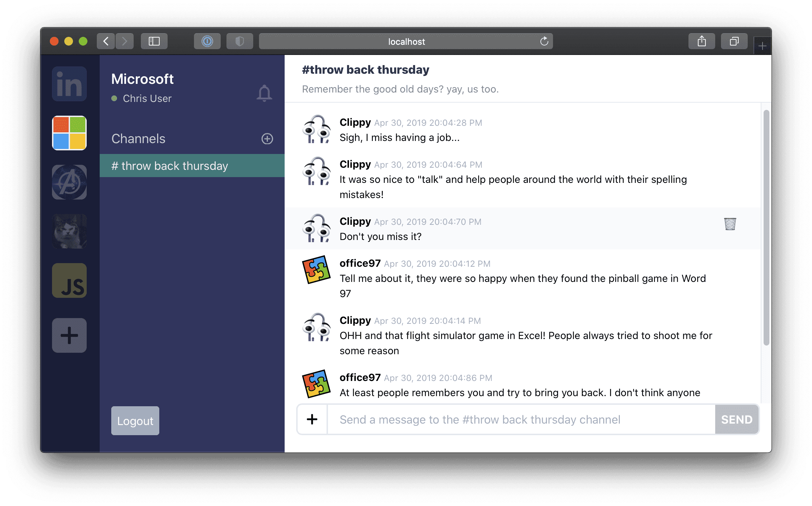Select the '# throw back thursday' channel

click(x=192, y=166)
